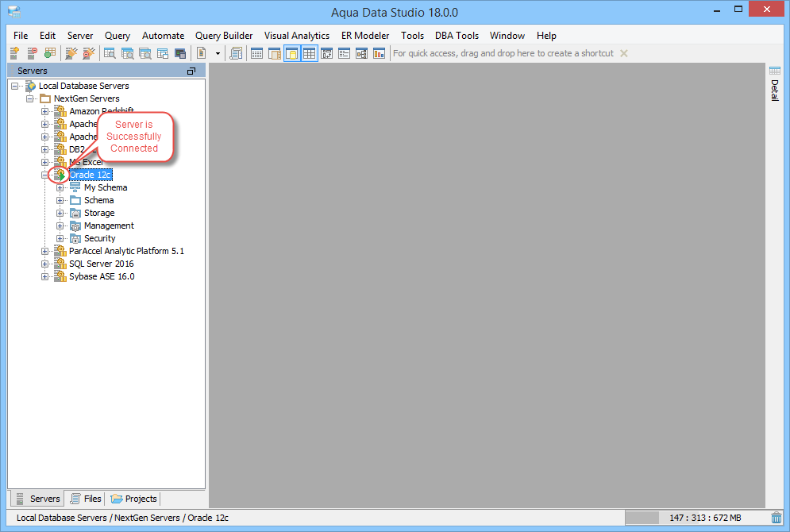Click the server icon with red minus sign
Viewport: 790px width, 532px height.
pyautogui.click(x=33, y=53)
